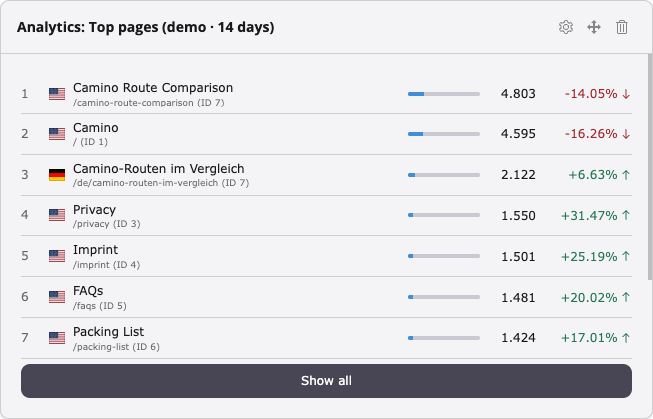The image size is (653, 419).
Task: Click US flag beside Camino Route Comparison
Action: 57,94
